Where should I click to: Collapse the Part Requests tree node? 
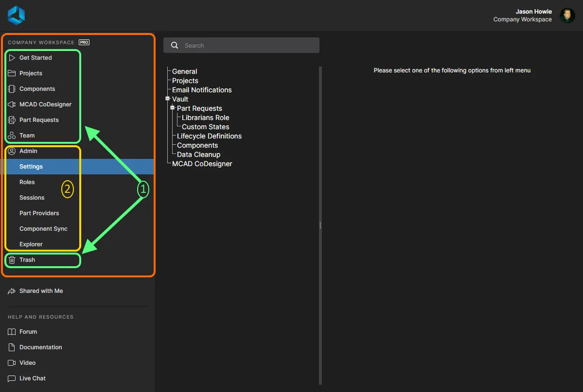173,108
